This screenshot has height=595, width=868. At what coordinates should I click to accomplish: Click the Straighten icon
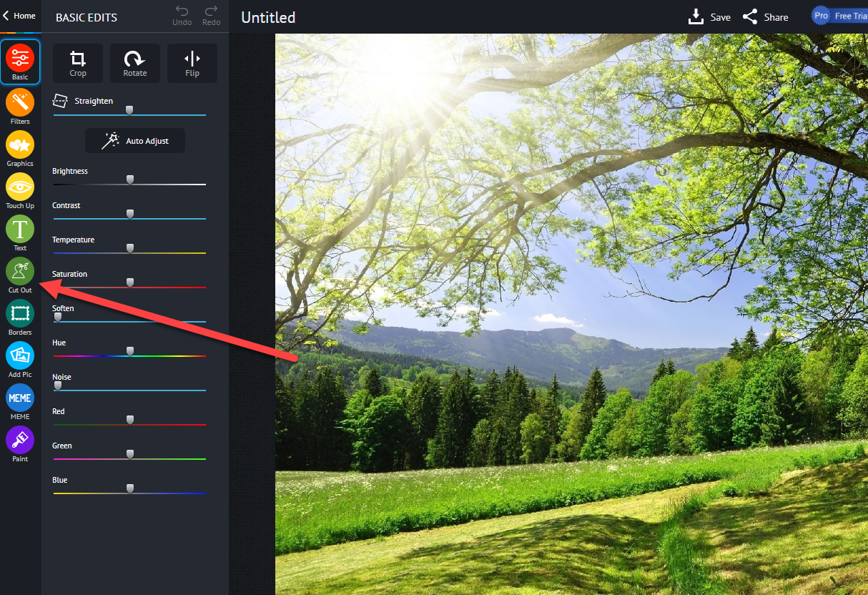pos(61,101)
